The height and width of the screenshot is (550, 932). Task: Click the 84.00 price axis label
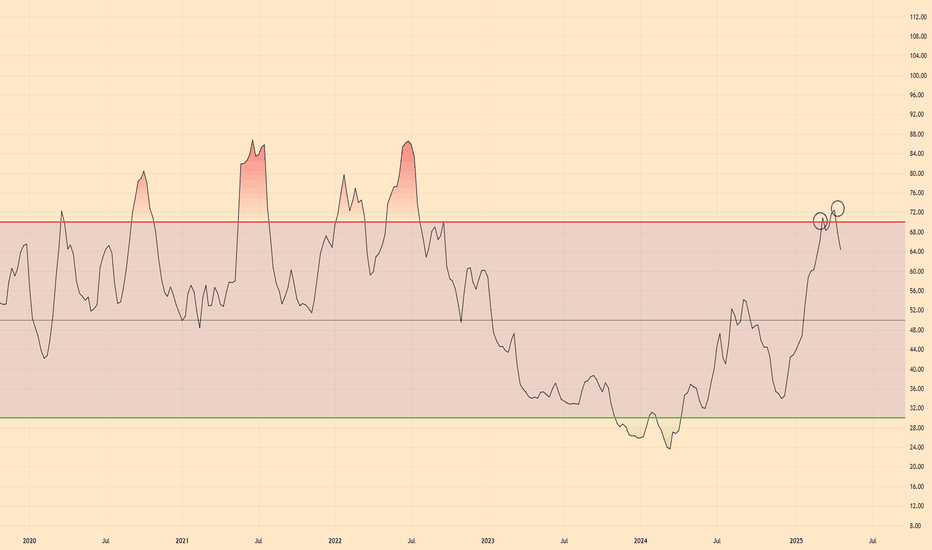(918, 154)
